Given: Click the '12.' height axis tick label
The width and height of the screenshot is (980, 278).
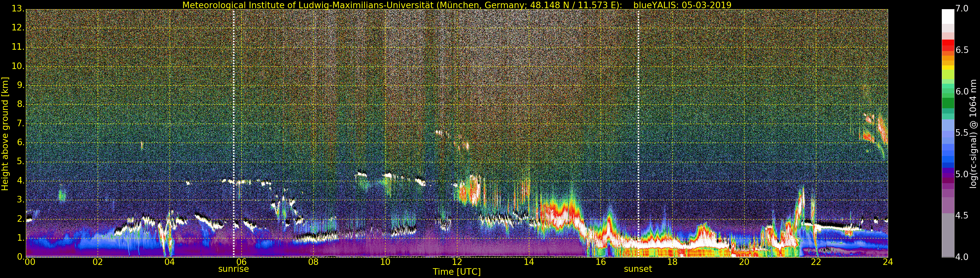Looking at the screenshot, I should [18, 28].
